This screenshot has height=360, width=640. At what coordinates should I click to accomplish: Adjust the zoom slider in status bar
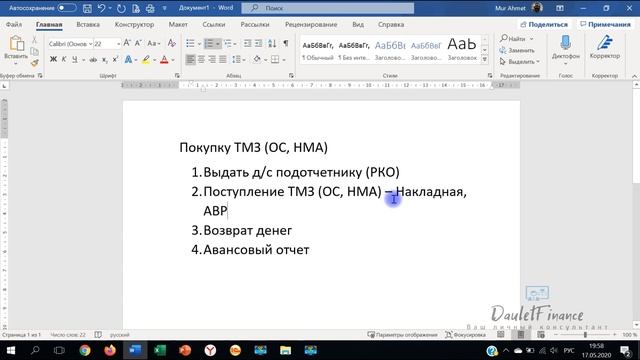pos(585,335)
